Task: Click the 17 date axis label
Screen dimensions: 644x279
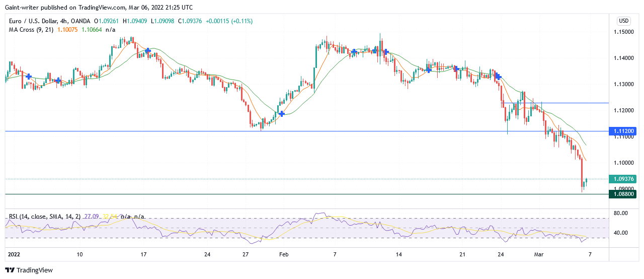Action: [x=143, y=255]
